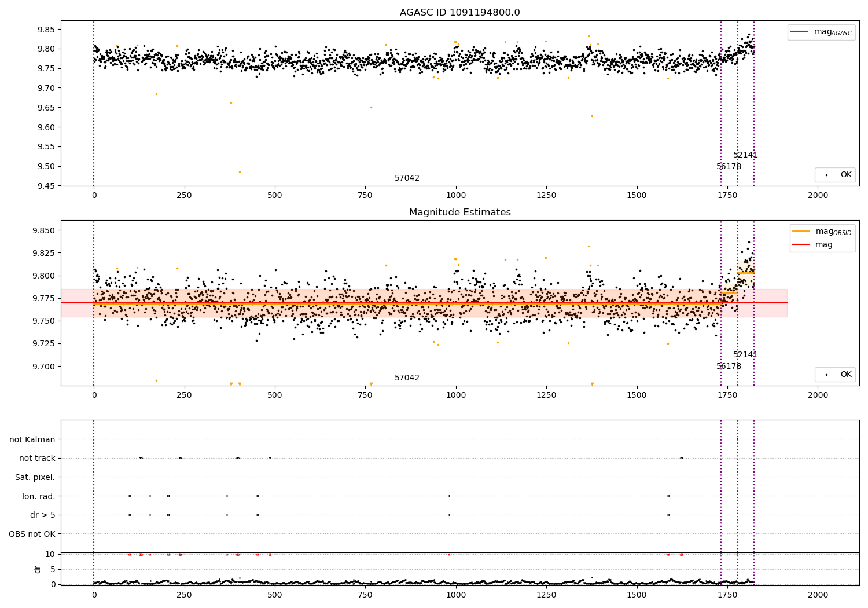Click x-tick 1500 on middle plot

coord(637,395)
